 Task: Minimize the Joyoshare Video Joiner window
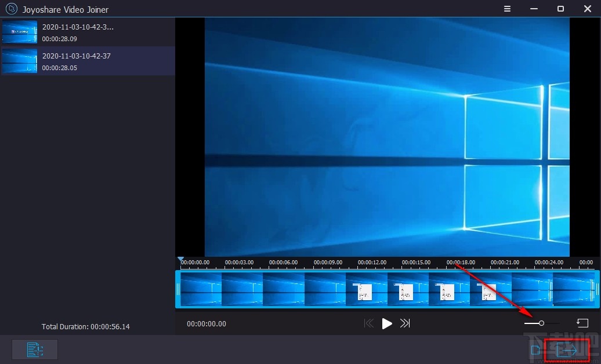point(534,9)
